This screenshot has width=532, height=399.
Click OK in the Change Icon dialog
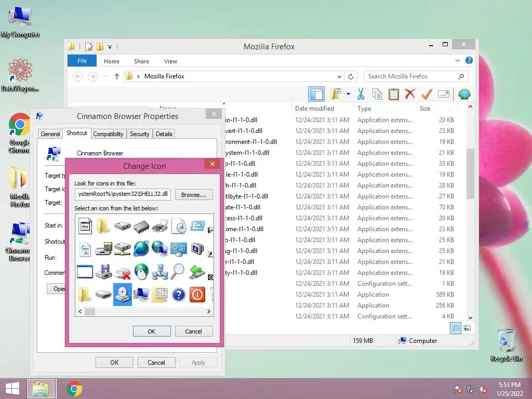[152, 331]
